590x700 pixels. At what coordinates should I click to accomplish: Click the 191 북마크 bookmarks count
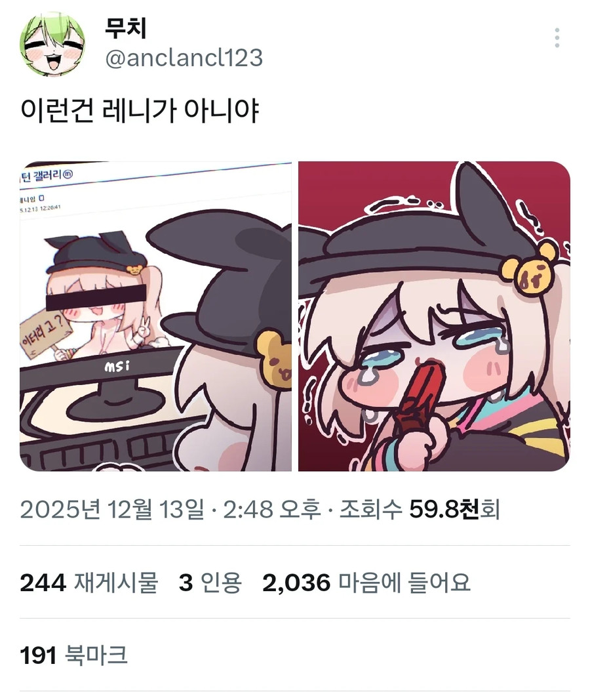[x=74, y=655]
